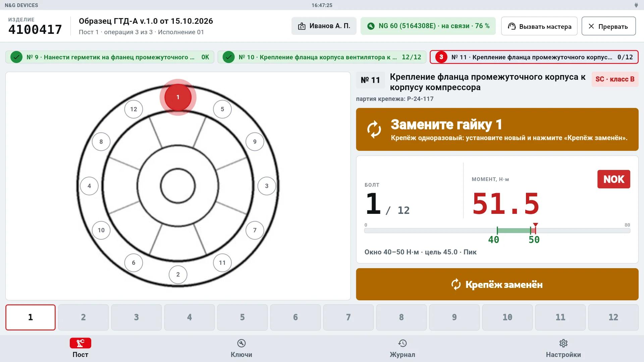Click the title Образец ГТД-А v.1.0 от 15.10.2026
This screenshot has width=644, height=362.
(146, 21)
